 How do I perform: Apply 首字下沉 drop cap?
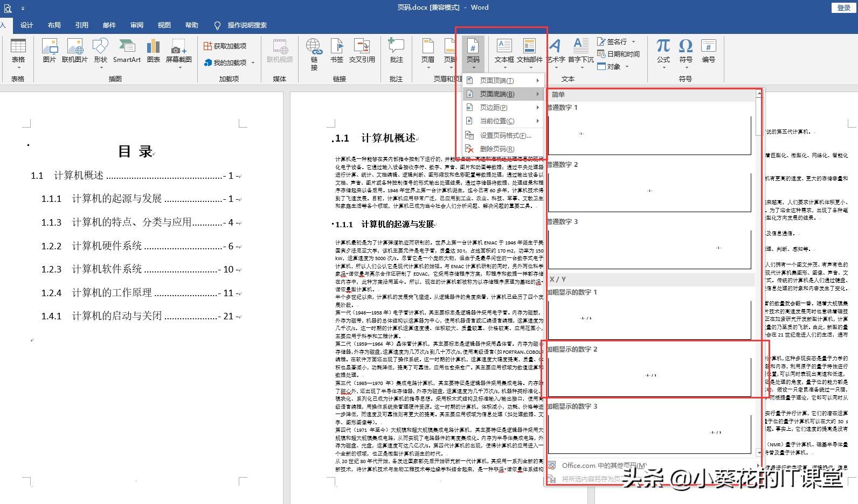click(581, 53)
